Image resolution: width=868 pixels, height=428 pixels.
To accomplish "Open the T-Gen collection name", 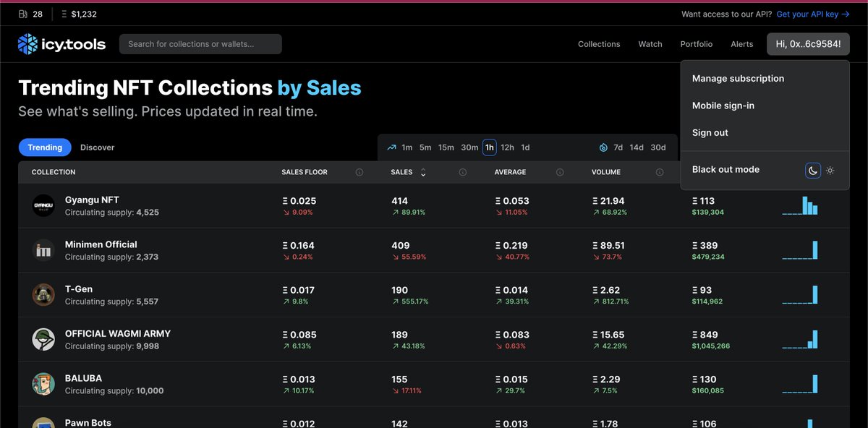I will pos(79,289).
